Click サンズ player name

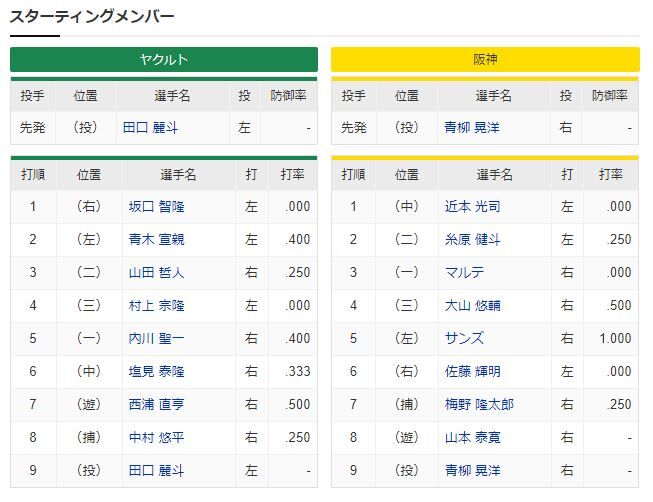tap(465, 339)
